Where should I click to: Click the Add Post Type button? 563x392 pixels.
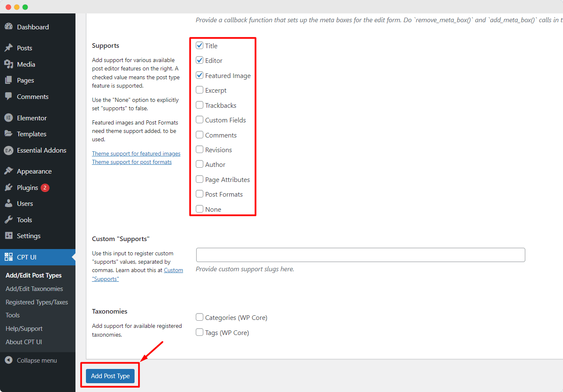(110, 376)
